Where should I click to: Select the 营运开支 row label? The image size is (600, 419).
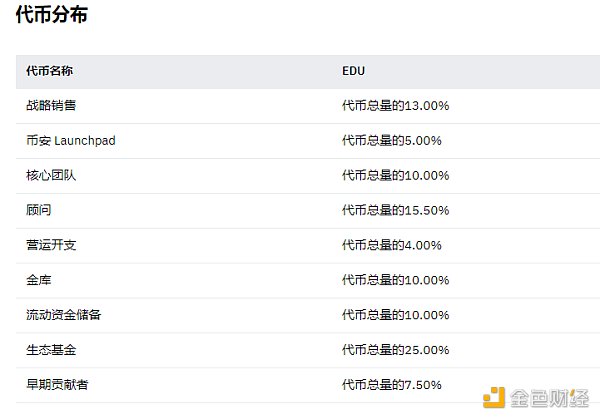[49, 245]
